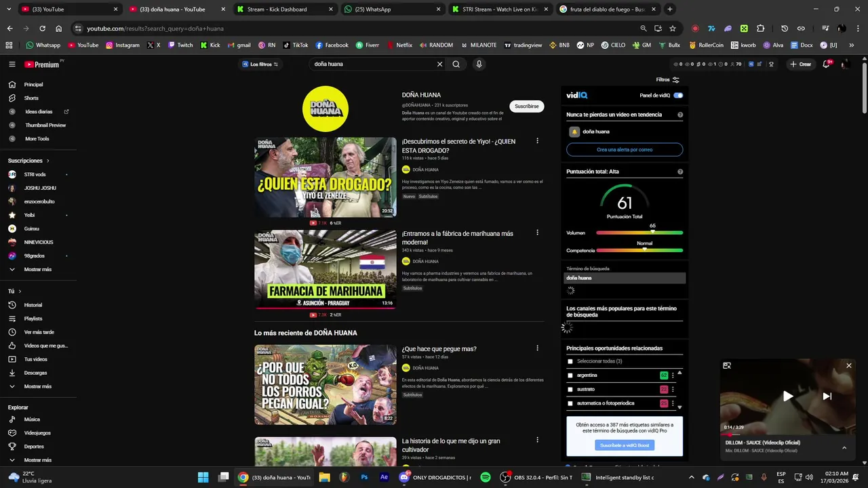Viewport: 868px width, 488px height.
Task: Open more options for fábrica de marihuana video
Action: (537, 232)
